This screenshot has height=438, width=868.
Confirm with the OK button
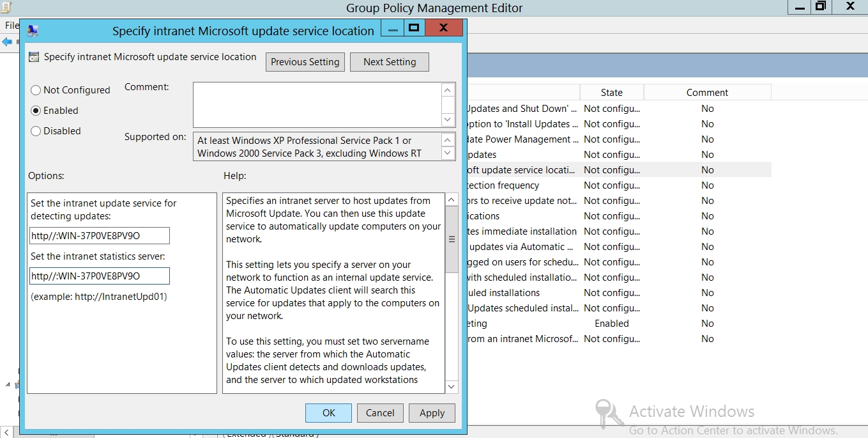coord(328,413)
